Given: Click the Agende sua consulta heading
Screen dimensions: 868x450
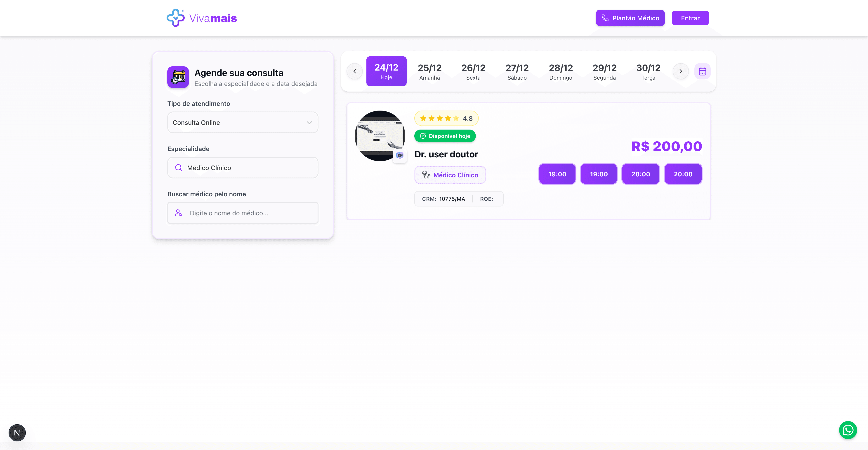Looking at the screenshot, I should point(238,73).
